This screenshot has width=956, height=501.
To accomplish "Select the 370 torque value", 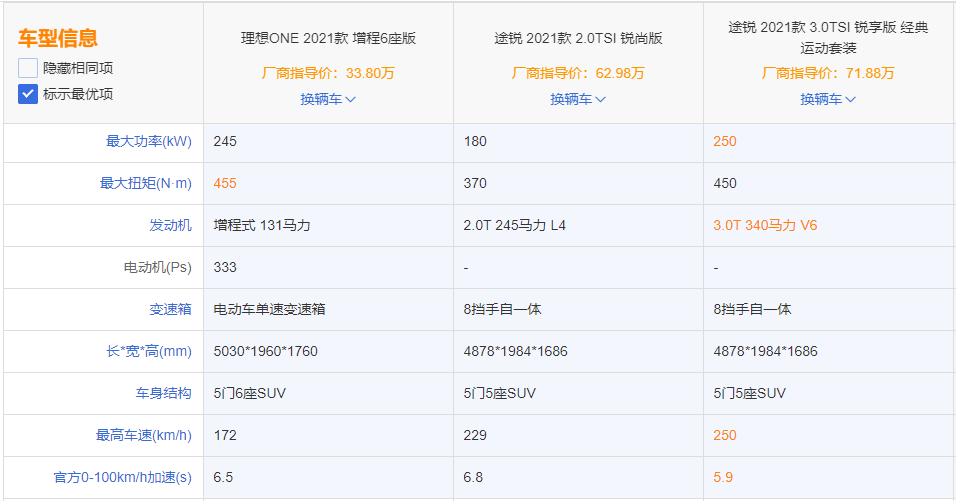I will [x=475, y=183].
